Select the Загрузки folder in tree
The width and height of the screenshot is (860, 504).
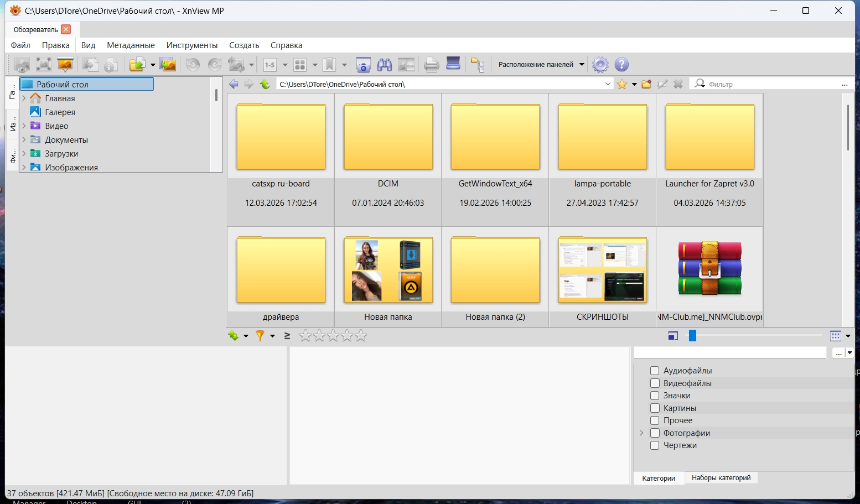(61, 154)
